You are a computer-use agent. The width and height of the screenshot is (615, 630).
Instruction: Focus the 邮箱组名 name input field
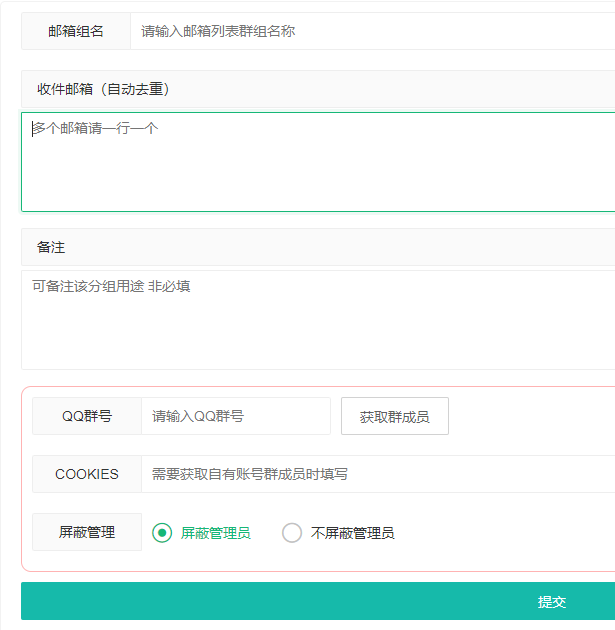tap(373, 31)
